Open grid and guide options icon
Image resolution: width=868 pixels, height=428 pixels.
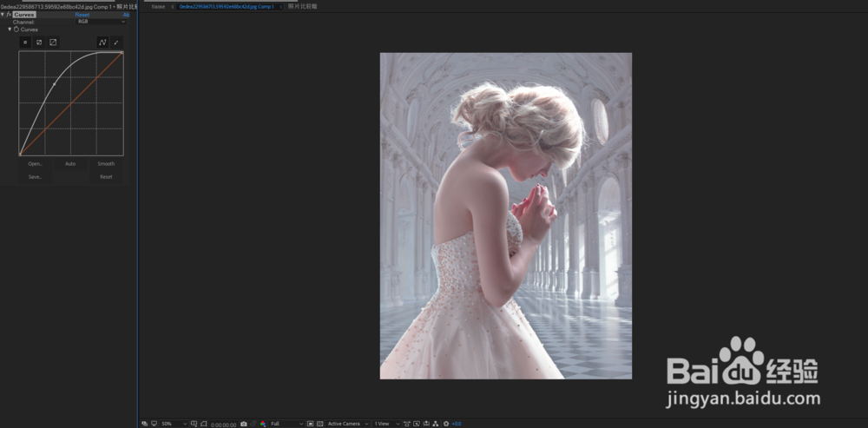(x=194, y=424)
